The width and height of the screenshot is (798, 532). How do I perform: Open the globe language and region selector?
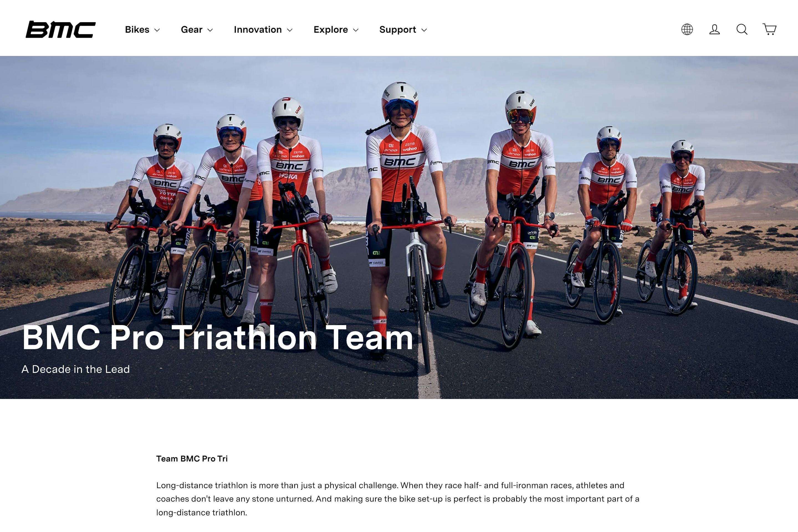click(687, 30)
